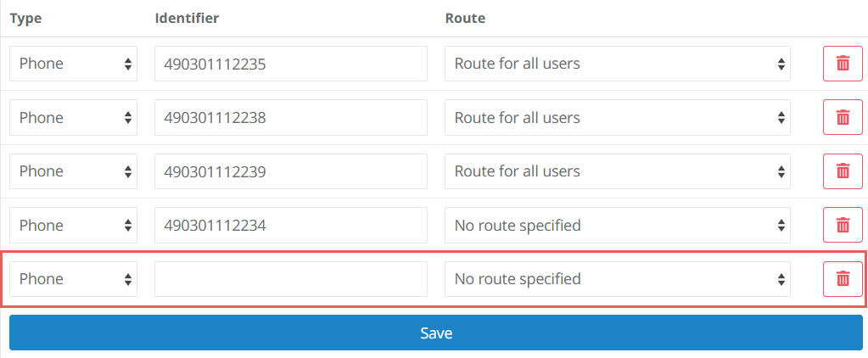868x358 pixels.
Task: Delete the 490301112234 phone row
Action: pos(843,225)
